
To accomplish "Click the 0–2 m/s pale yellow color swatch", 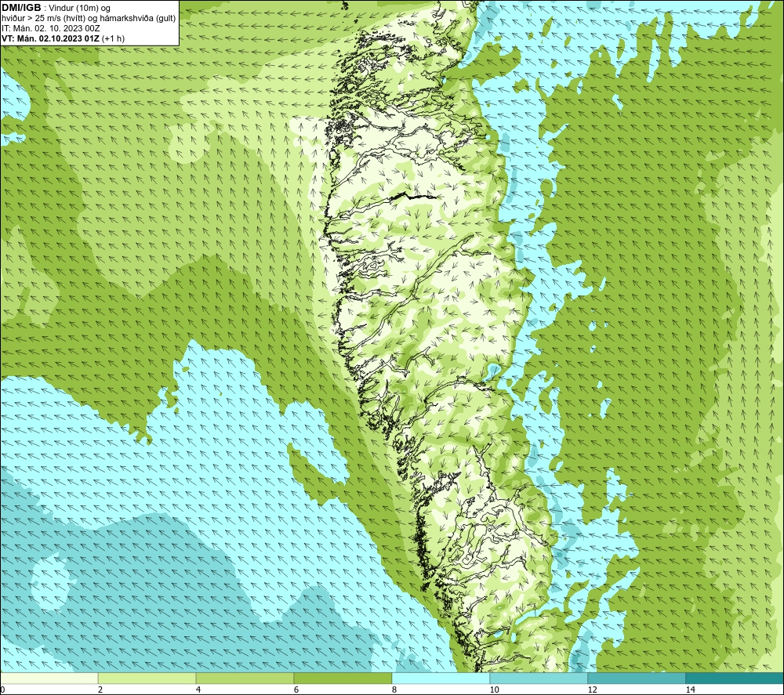I will pos(49,678).
